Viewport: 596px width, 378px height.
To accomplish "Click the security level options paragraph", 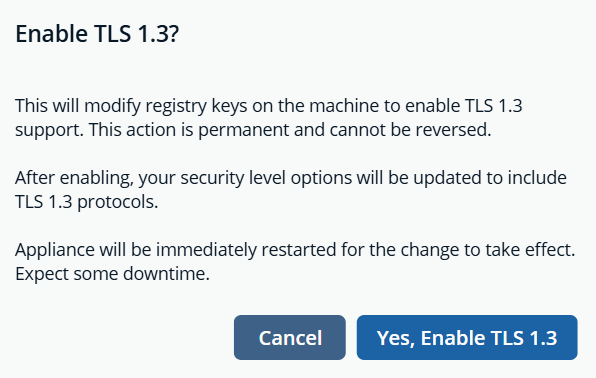I will click(291, 189).
